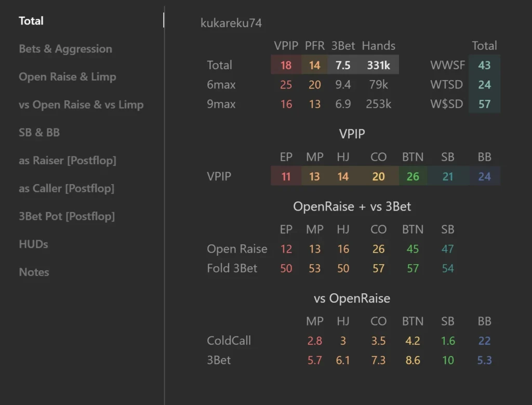
Task: Click the BTN VPIP value 26
Action: [x=413, y=176]
